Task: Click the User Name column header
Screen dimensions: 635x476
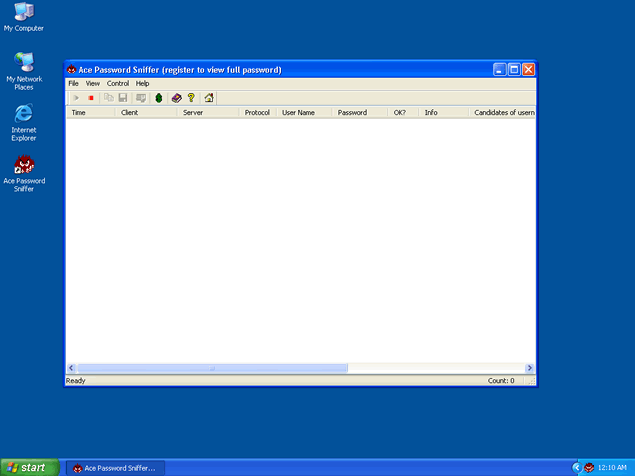Action: (x=304, y=113)
